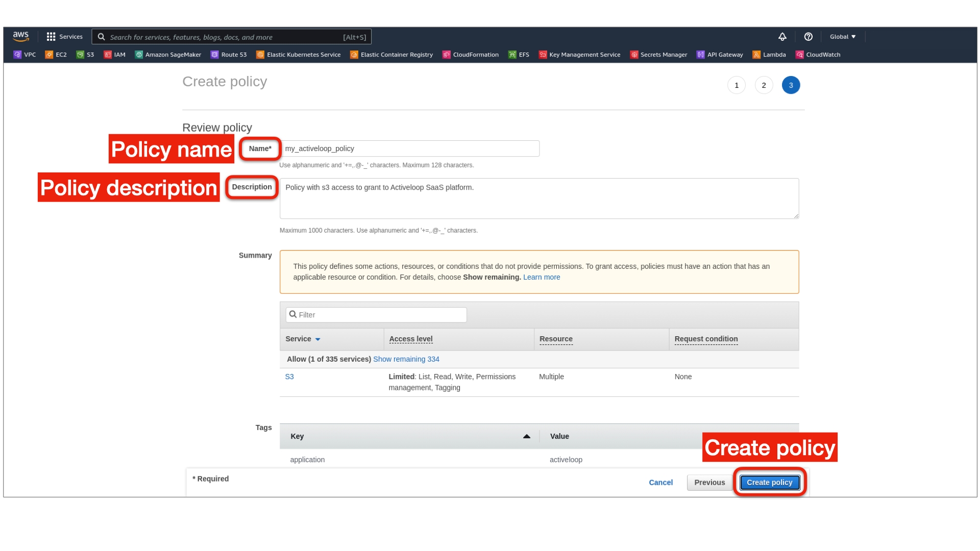Go to step 2 of wizard
The height and width of the screenshot is (551, 980).
tap(764, 85)
